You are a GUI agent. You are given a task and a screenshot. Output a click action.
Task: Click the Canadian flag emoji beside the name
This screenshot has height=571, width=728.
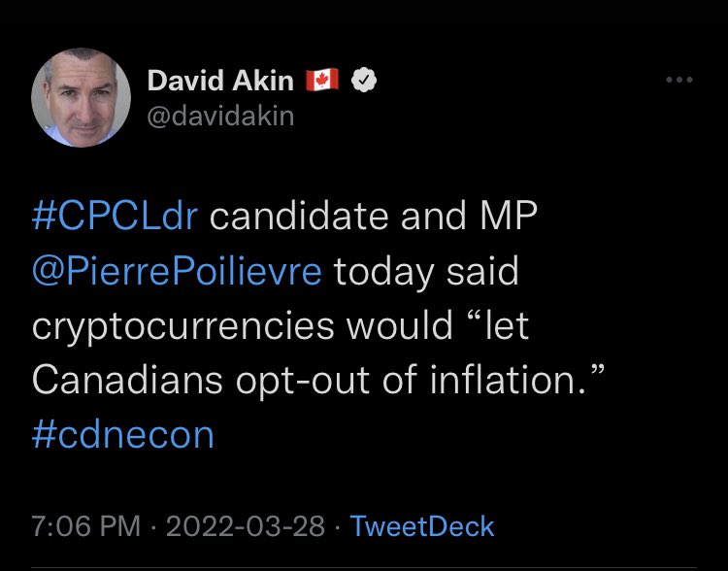(322, 83)
